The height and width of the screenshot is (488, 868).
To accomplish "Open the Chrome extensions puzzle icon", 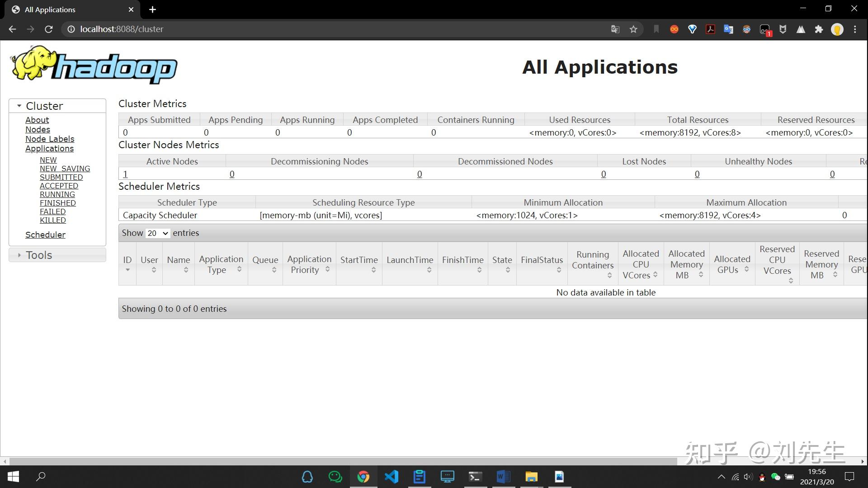I will pyautogui.click(x=819, y=29).
